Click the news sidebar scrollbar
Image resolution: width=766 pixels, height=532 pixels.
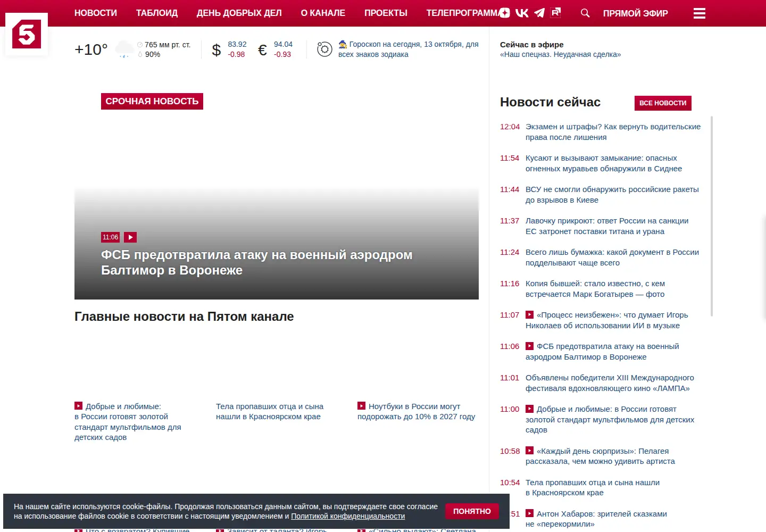712,217
